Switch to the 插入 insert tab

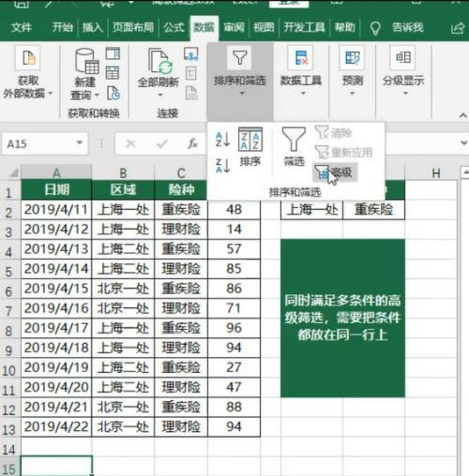coord(93,27)
